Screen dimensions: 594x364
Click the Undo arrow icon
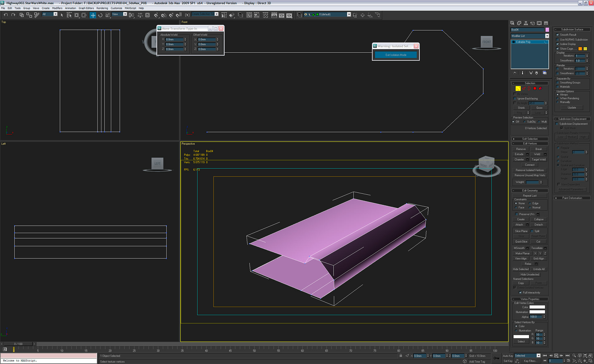tap(6, 15)
